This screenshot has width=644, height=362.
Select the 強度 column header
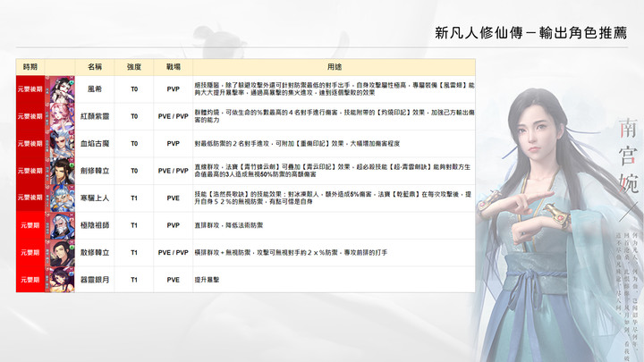point(134,67)
